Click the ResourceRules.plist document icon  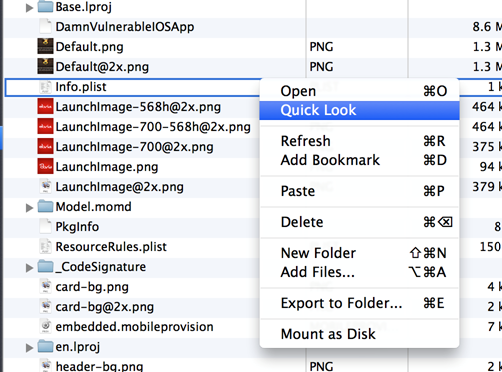[x=45, y=247]
